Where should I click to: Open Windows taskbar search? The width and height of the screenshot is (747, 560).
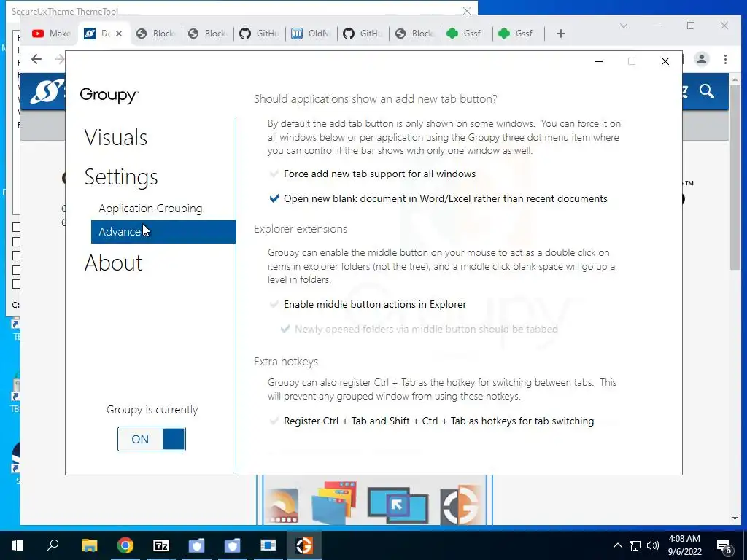click(x=53, y=545)
